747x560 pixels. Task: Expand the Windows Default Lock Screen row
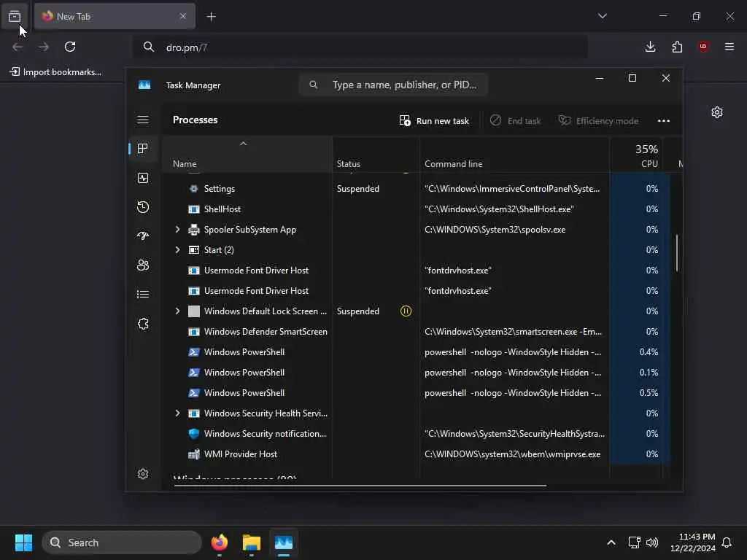click(x=178, y=311)
